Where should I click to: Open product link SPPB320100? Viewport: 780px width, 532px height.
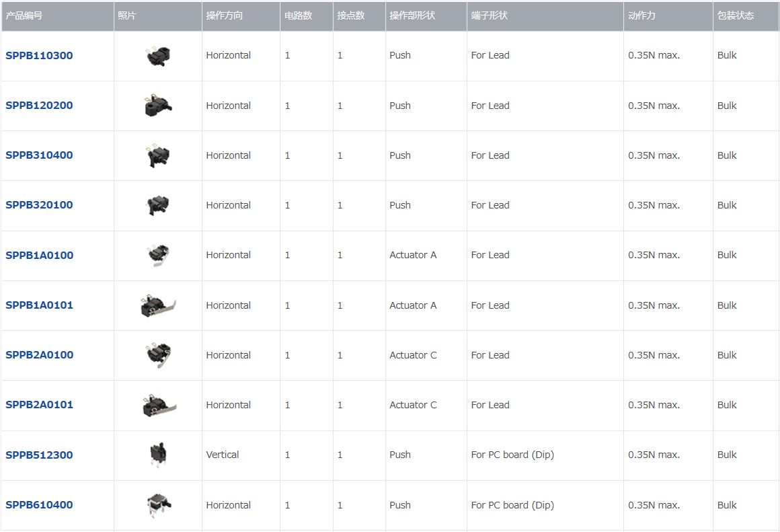(39, 205)
